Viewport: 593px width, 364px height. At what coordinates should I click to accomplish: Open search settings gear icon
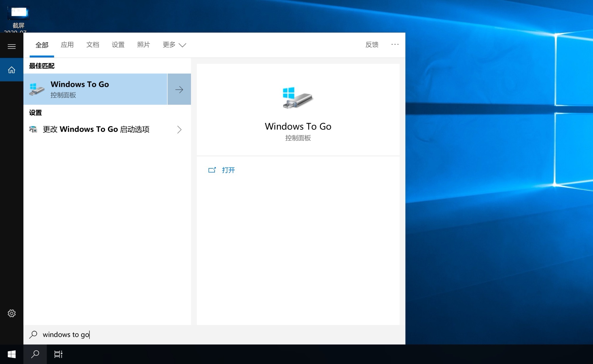(x=12, y=313)
